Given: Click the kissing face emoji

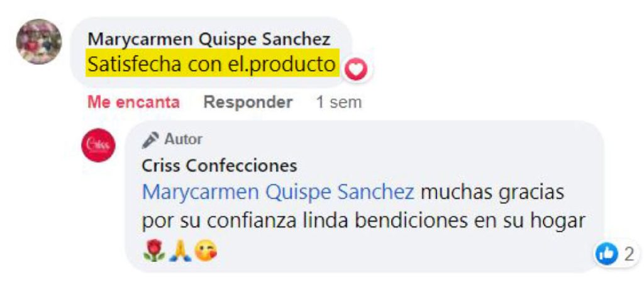Looking at the screenshot, I should [x=206, y=251].
